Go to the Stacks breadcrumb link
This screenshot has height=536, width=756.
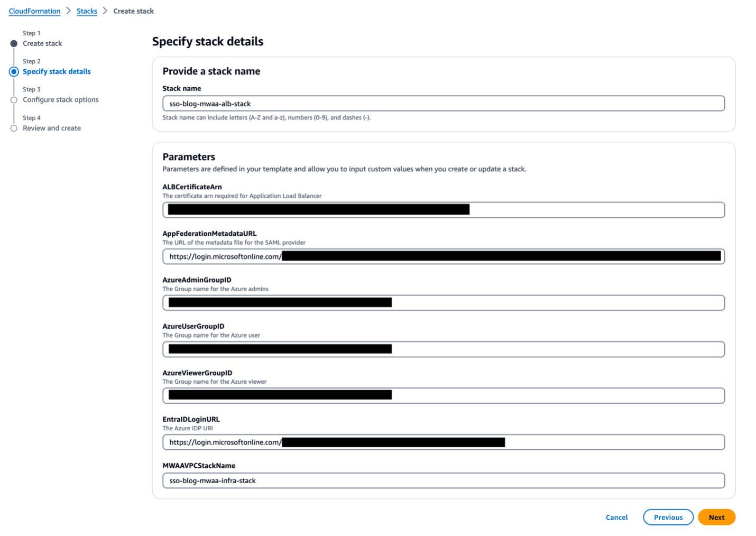tap(87, 11)
